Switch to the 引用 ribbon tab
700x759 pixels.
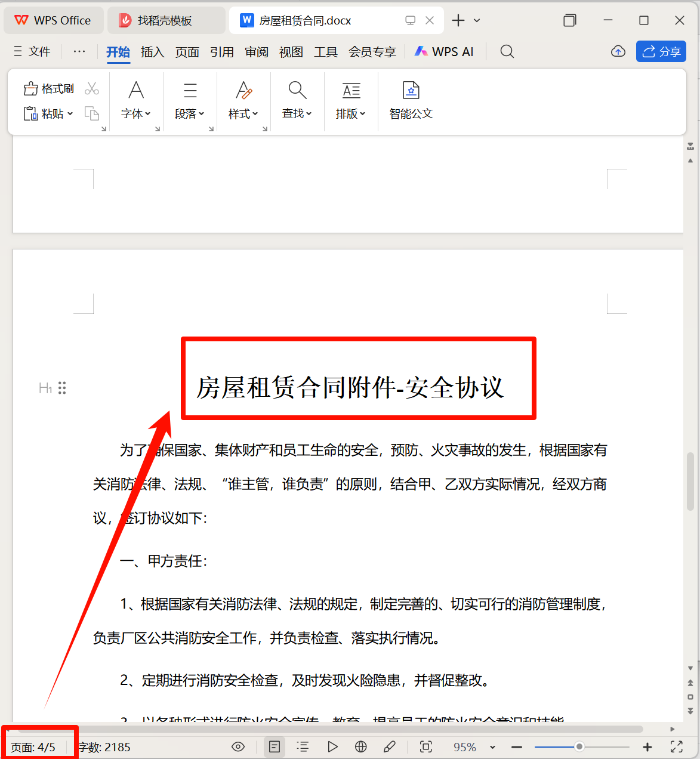coord(222,52)
